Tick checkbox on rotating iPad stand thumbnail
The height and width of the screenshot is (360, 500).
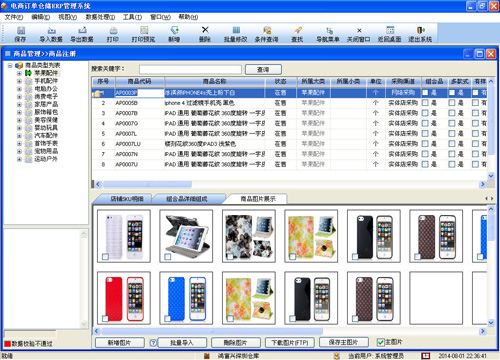(168, 257)
